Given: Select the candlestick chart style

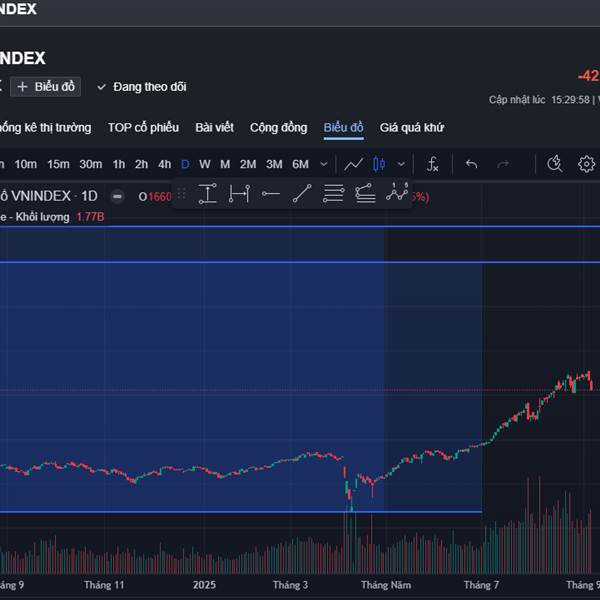Looking at the screenshot, I should (379, 164).
